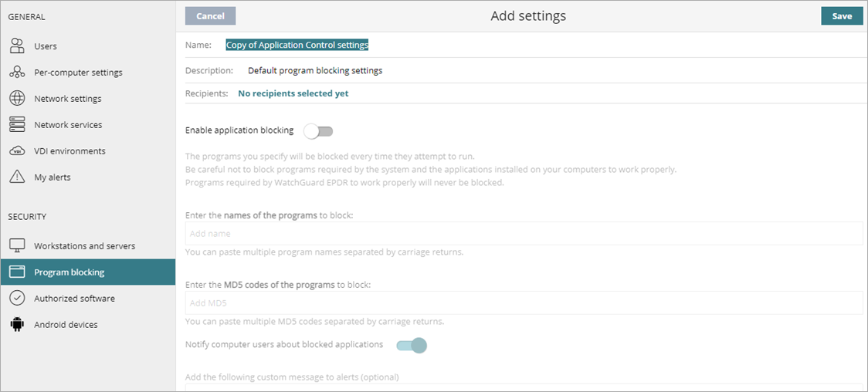Image resolution: width=868 pixels, height=392 pixels.
Task: Click 'The programs you specify will be blocked' text
Action: pyautogui.click(x=330, y=156)
